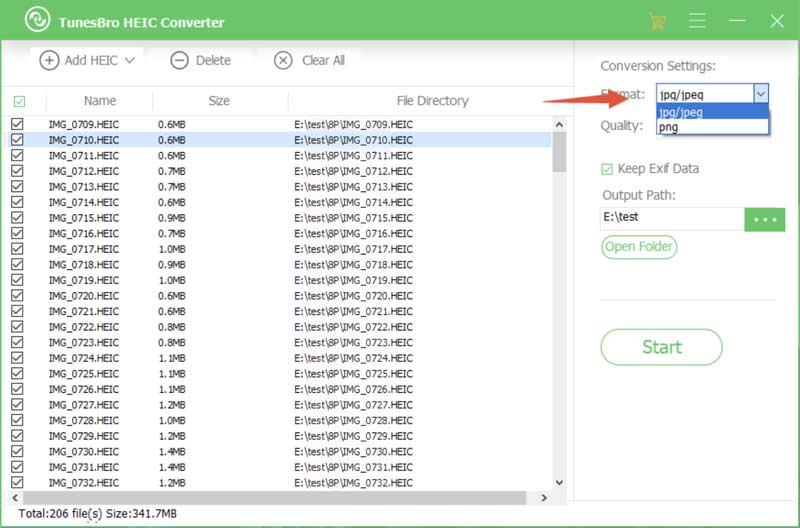Click the vertical scrollbar up arrow
Image resolution: width=800 pixels, height=528 pixels.
coord(559,124)
